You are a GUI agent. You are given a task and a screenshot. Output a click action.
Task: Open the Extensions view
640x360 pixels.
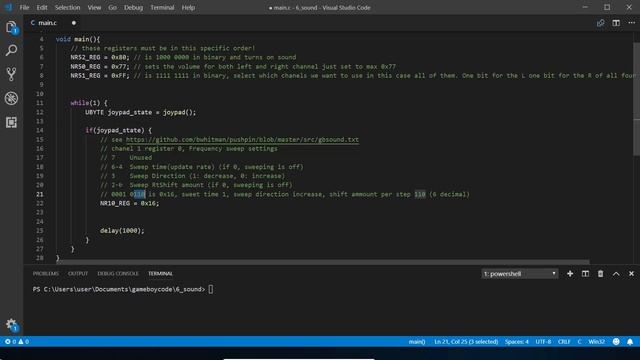[x=11, y=122]
